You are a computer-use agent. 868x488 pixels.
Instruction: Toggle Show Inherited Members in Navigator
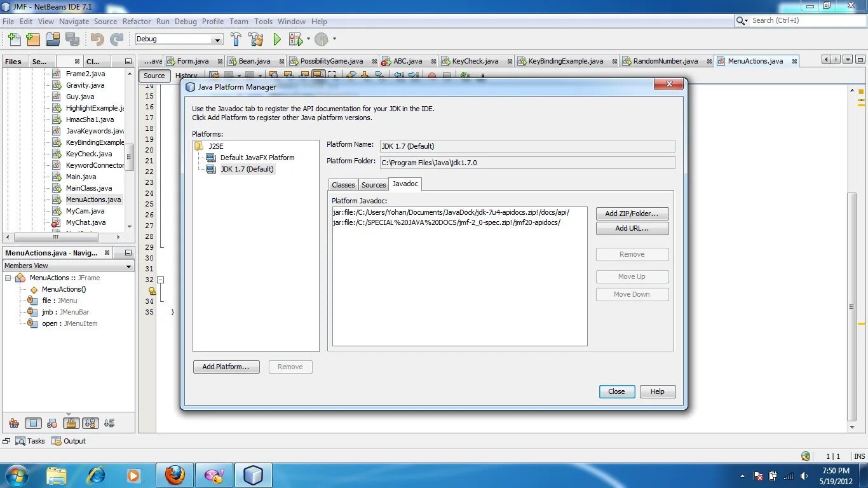coord(13,423)
